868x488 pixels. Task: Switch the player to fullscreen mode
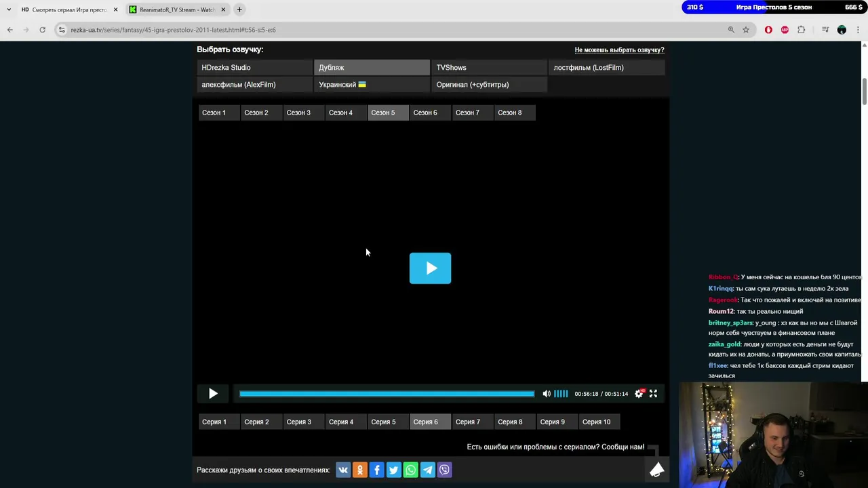tap(653, 394)
